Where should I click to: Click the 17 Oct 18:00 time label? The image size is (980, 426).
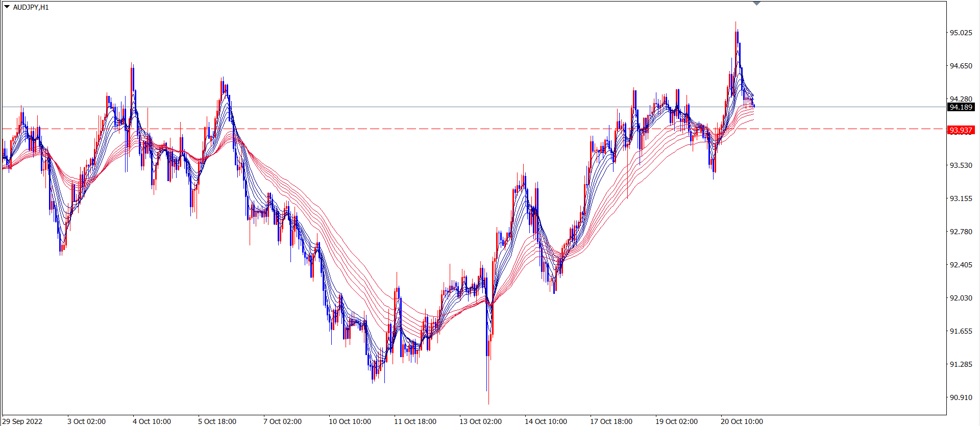click(x=611, y=421)
